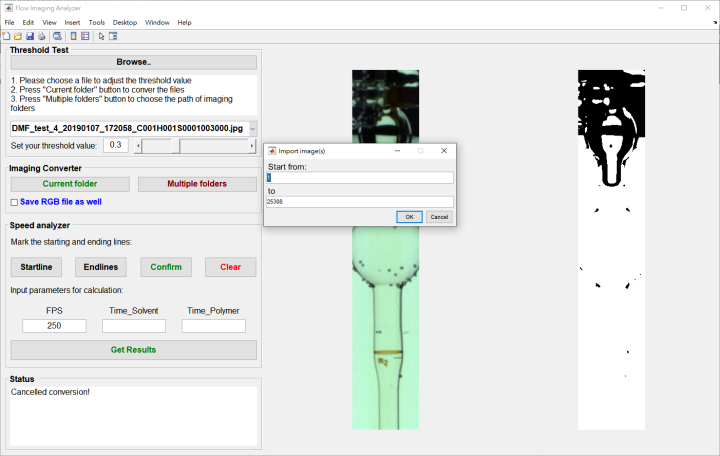Click the New Figure toolbar icon

point(7,36)
